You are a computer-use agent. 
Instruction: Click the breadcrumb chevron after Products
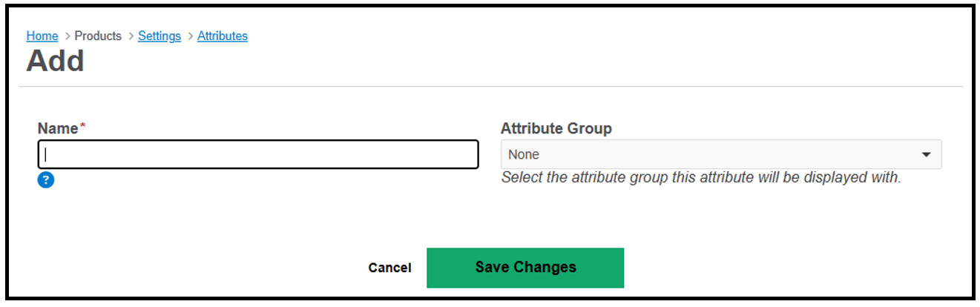pos(130,36)
